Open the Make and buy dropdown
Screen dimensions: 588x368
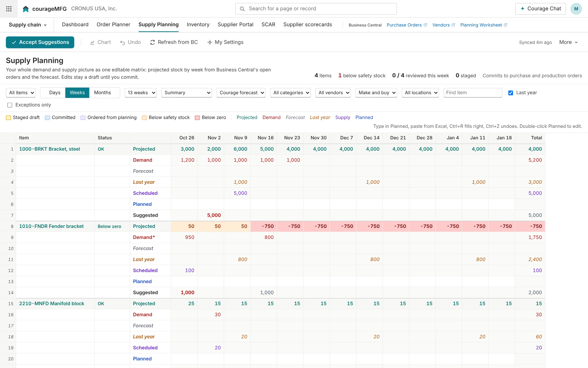(376, 93)
